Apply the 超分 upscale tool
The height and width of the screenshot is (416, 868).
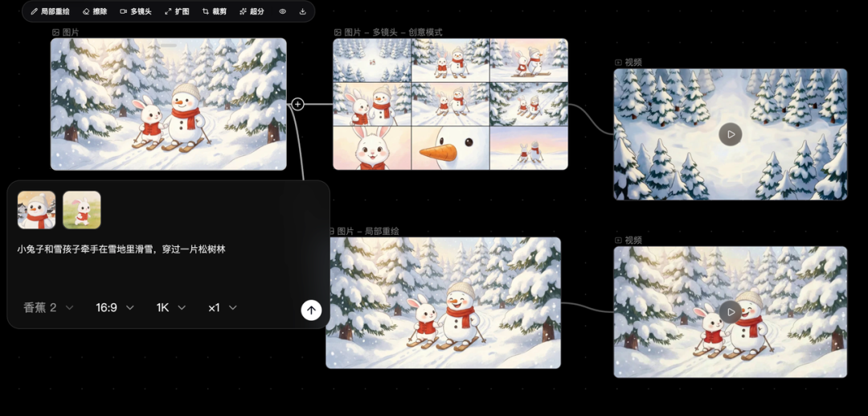[x=252, y=11]
